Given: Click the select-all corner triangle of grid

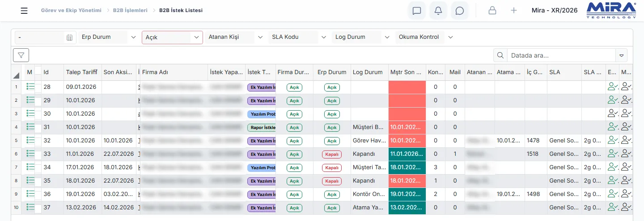Looking at the screenshot, I should coord(17,75).
